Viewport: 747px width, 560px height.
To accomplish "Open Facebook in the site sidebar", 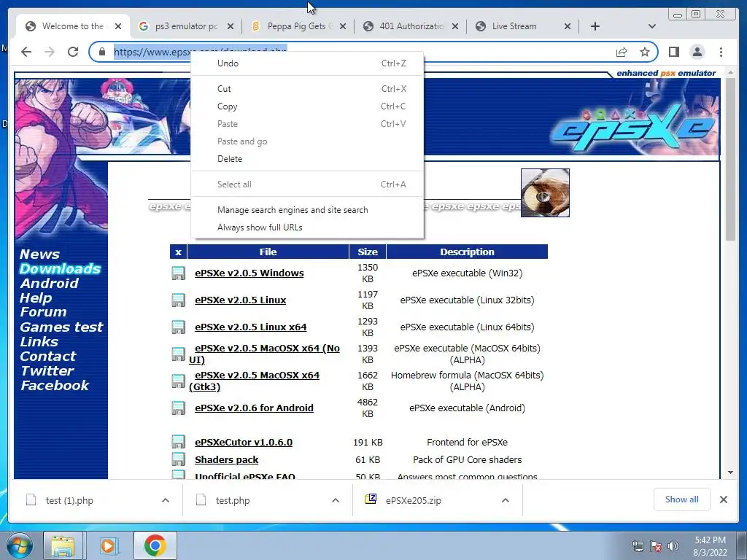I will pyautogui.click(x=55, y=386).
